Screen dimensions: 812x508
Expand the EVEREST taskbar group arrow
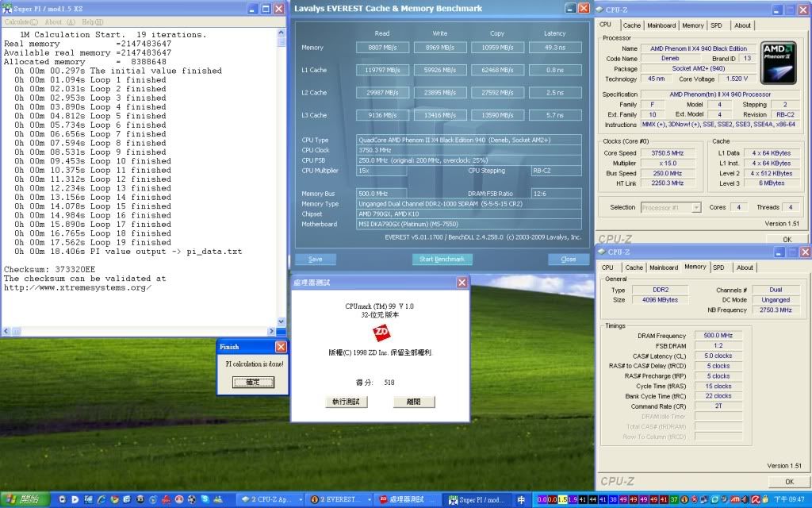(x=370, y=500)
